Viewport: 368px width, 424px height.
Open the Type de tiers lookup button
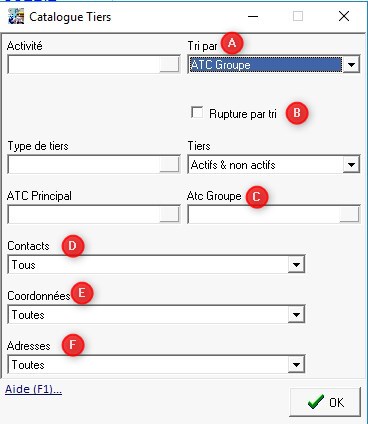[169, 164]
